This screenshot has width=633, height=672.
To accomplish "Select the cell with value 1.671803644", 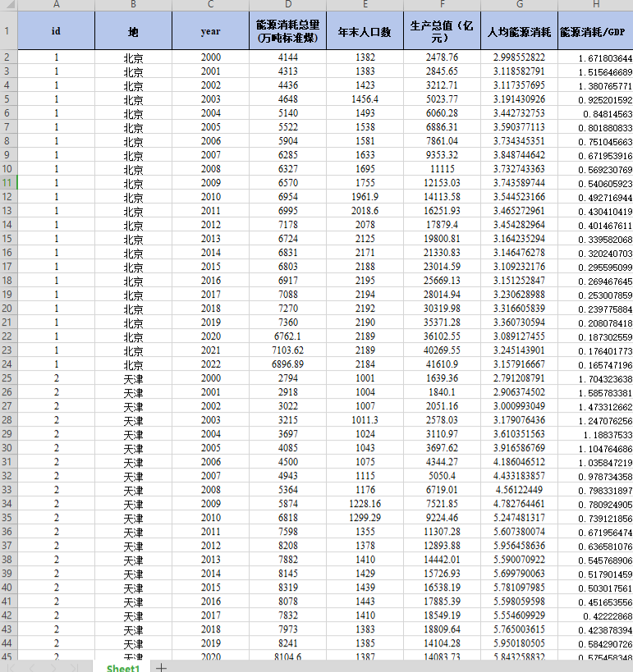I will coord(596,57).
